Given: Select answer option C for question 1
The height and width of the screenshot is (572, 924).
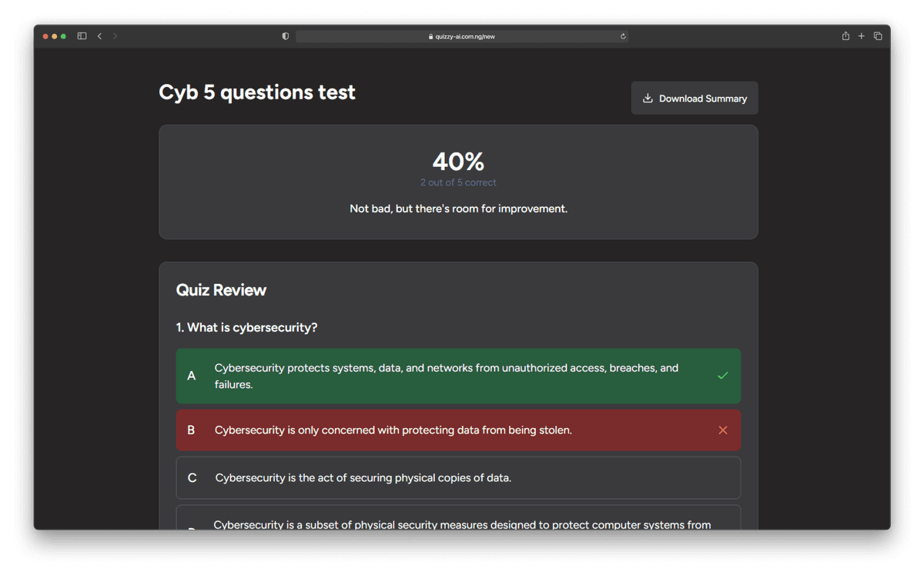Looking at the screenshot, I should click(458, 477).
